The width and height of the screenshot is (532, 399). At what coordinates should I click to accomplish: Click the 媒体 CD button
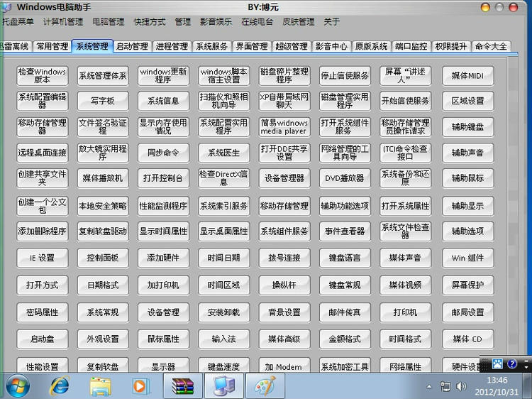(x=468, y=339)
